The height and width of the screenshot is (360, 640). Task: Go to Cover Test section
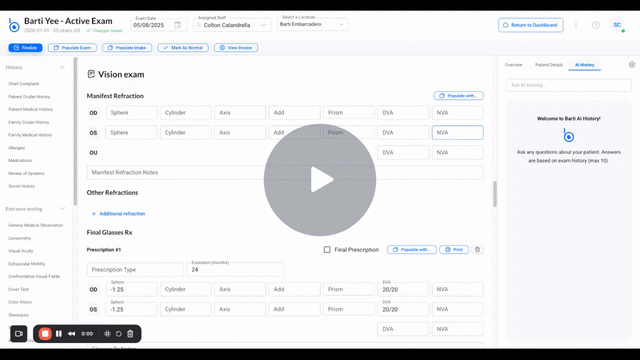[x=19, y=289]
